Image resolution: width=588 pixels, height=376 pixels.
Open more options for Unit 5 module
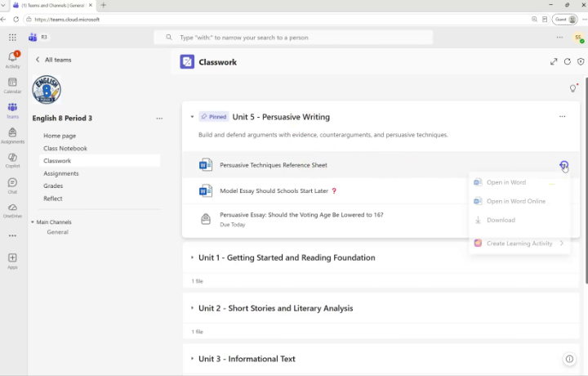click(x=562, y=116)
